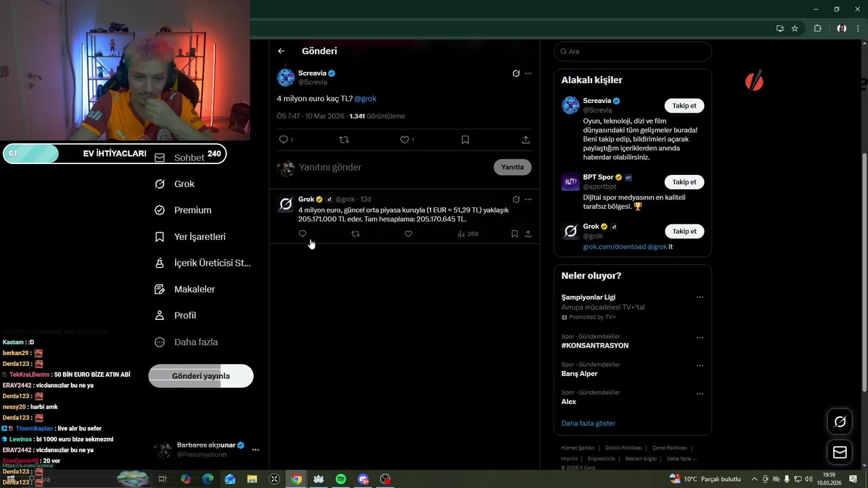
Task: Open the Barış Alper trending topic
Action: (x=580, y=373)
